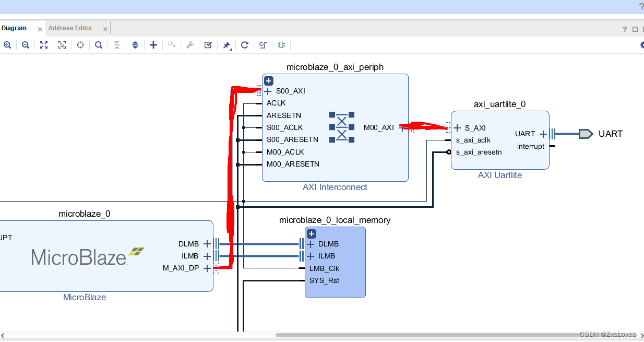Select the microblaze_0_local_memory title

coord(335,220)
